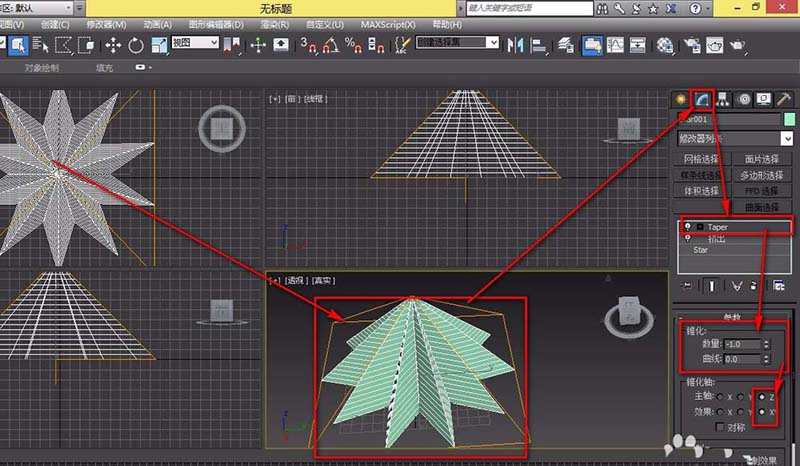Toggle Percent Snap icon

pos(353,45)
